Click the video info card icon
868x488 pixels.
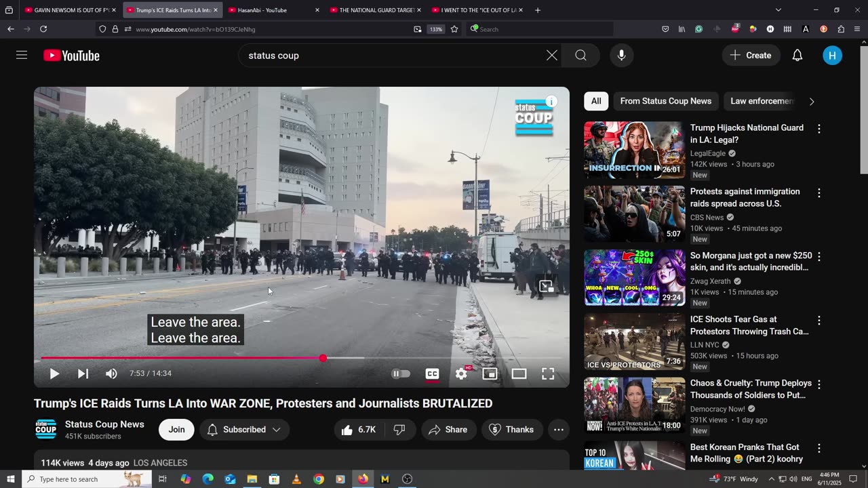point(551,102)
